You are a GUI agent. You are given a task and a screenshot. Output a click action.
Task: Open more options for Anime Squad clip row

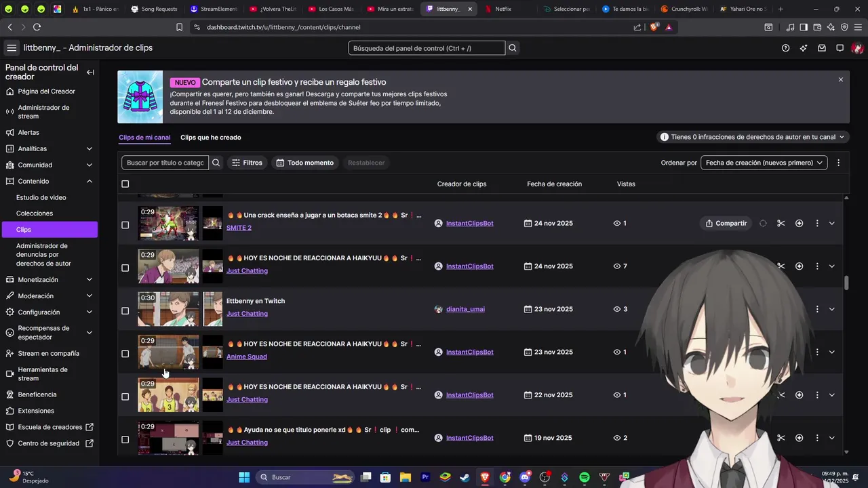[x=817, y=352]
